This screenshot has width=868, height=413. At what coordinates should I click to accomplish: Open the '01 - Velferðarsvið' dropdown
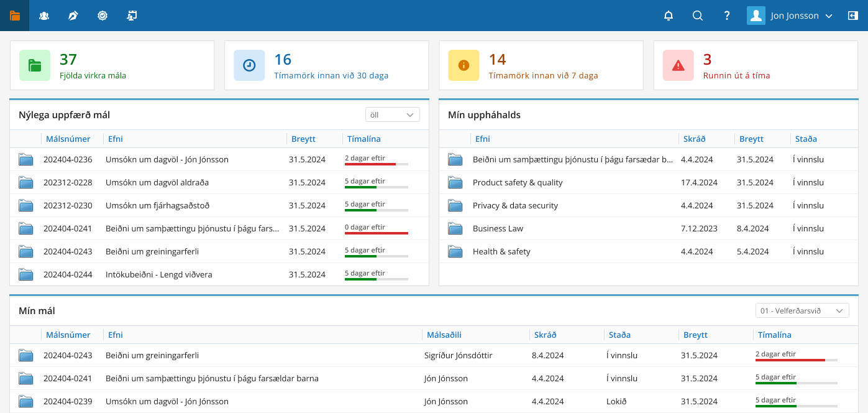click(x=802, y=310)
